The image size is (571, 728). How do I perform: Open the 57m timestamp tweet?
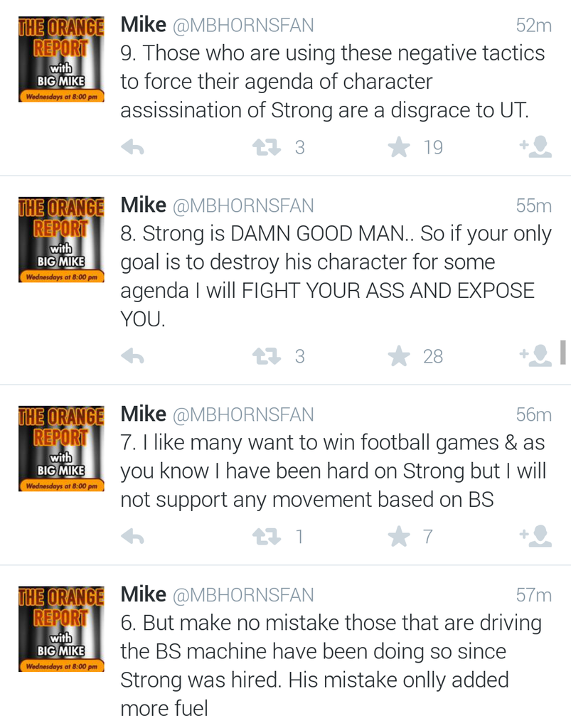click(x=534, y=594)
